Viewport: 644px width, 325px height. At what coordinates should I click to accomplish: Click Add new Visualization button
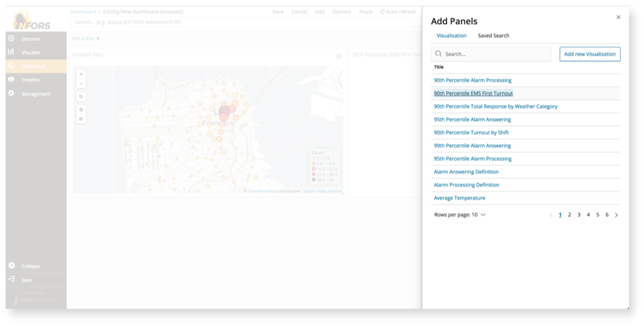(589, 54)
